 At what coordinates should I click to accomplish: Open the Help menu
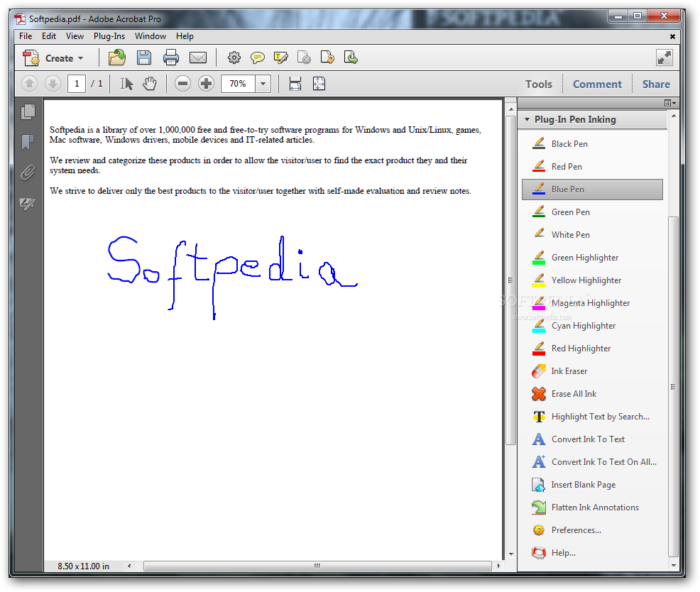tap(185, 36)
